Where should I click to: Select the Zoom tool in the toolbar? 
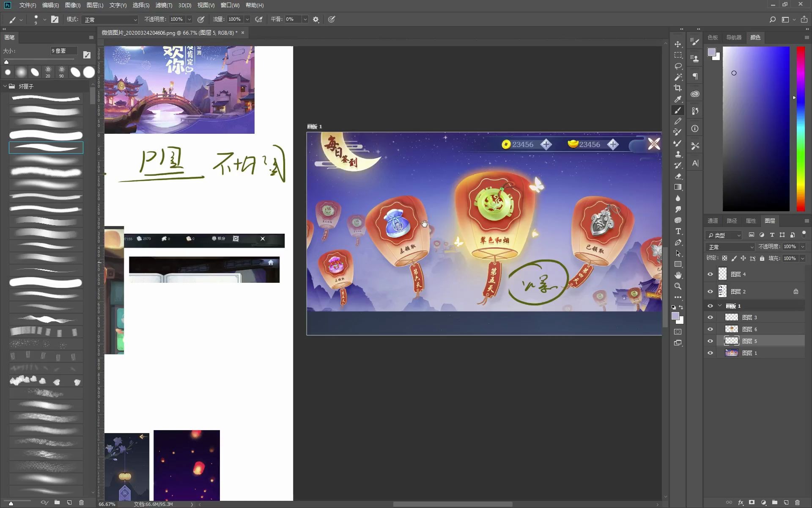678,286
